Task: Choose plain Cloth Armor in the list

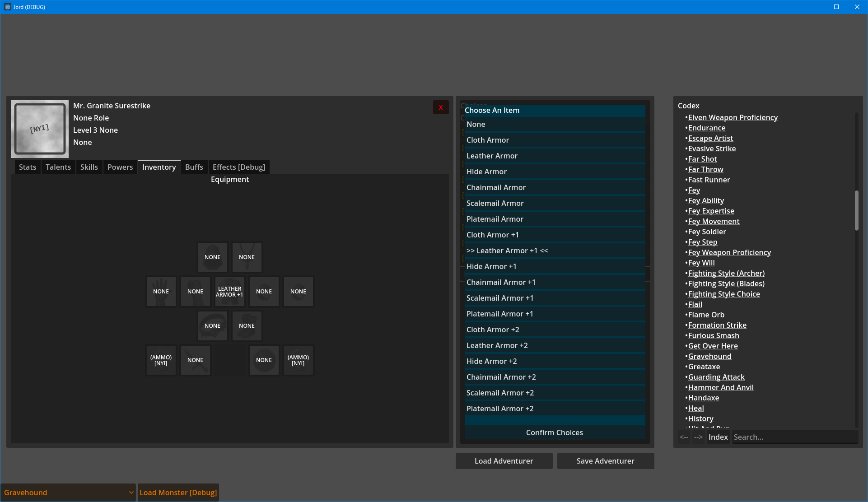Action: pos(555,140)
